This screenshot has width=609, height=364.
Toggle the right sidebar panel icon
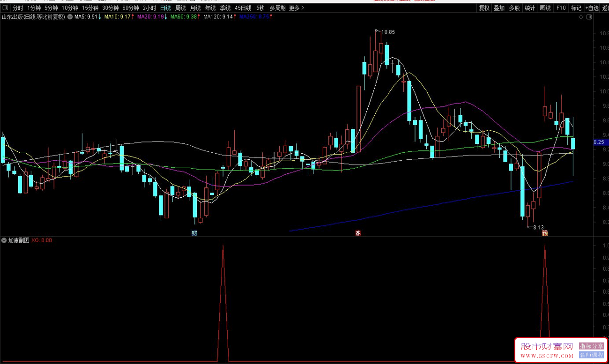pos(589,17)
